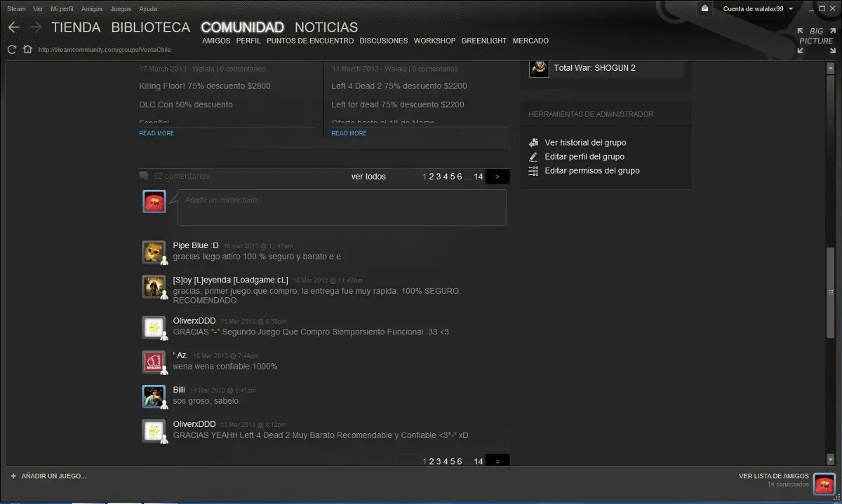The height and width of the screenshot is (504, 842).
Task: Open the Juegos menu
Action: tap(121, 9)
